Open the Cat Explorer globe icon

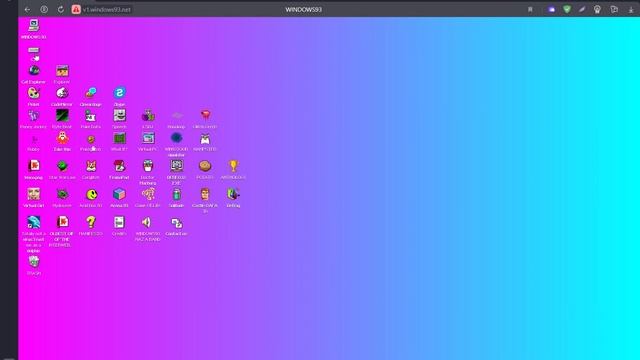(34, 71)
